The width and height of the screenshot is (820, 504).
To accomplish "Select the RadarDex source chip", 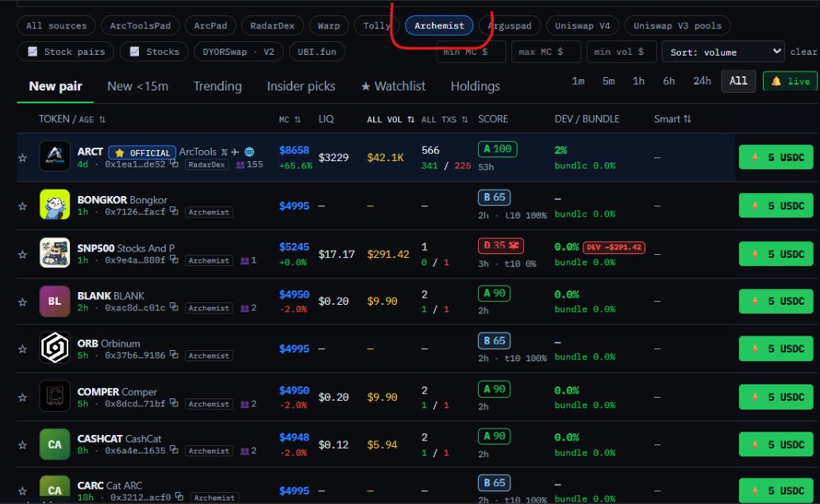I will [x=272, y=25].
